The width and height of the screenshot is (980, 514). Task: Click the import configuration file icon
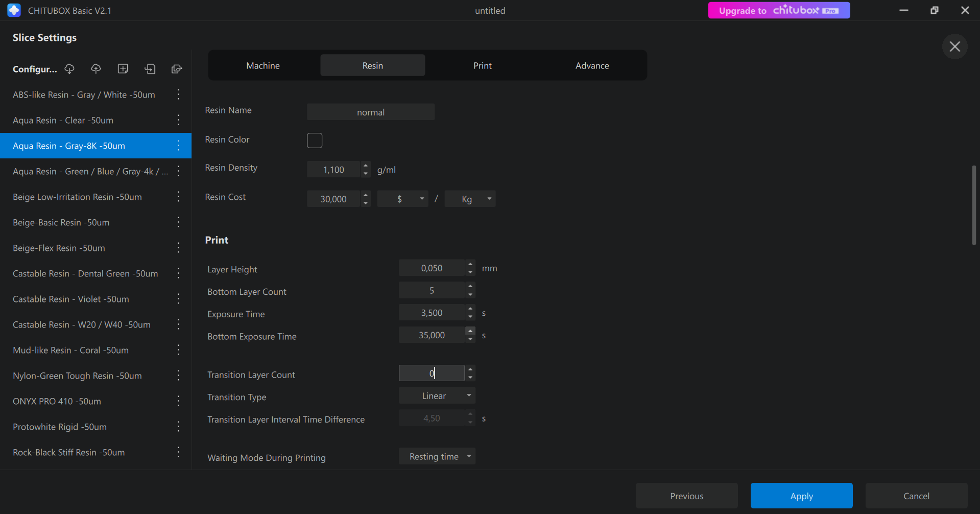pos(150,68)
